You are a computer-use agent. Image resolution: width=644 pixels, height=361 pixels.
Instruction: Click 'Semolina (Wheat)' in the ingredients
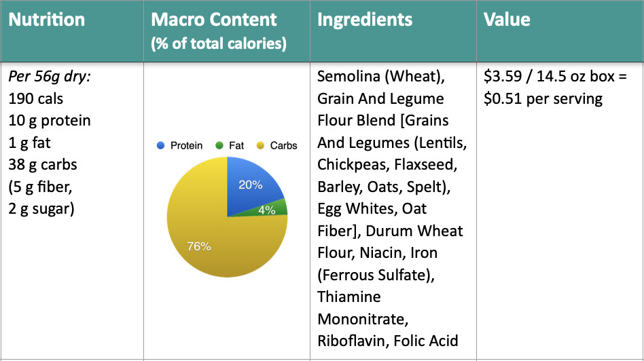pos(380,76)
